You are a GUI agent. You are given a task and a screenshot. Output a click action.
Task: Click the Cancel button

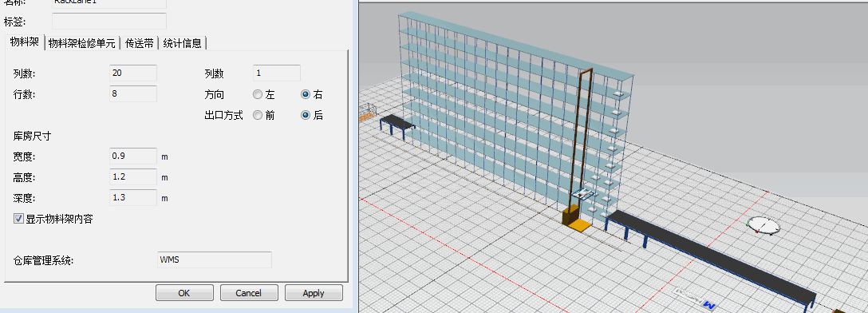click(249, 293)
